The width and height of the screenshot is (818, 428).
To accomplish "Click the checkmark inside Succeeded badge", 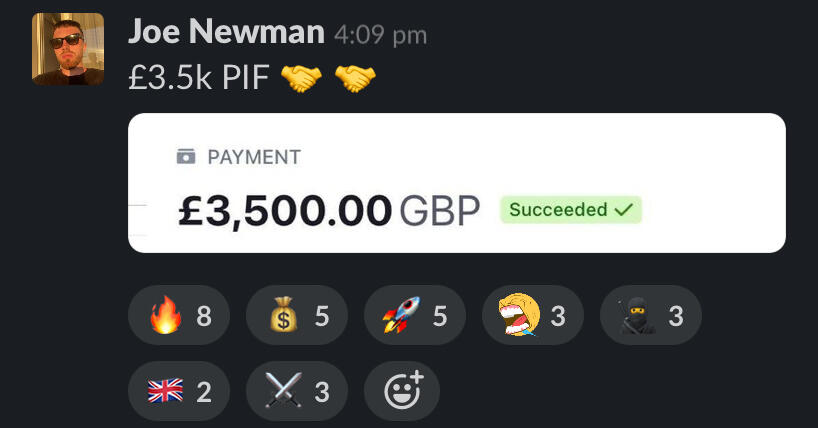I will click(x=623, y=210).
